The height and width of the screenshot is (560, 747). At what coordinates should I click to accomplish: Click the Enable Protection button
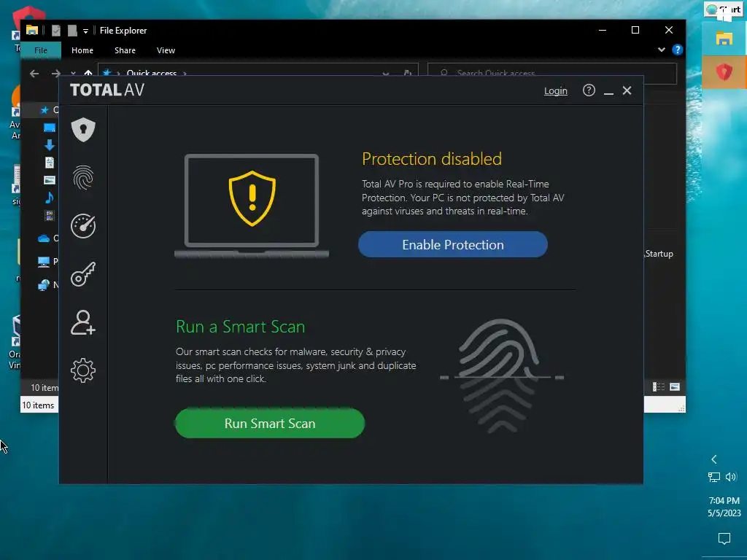click(x=452, y=244)
